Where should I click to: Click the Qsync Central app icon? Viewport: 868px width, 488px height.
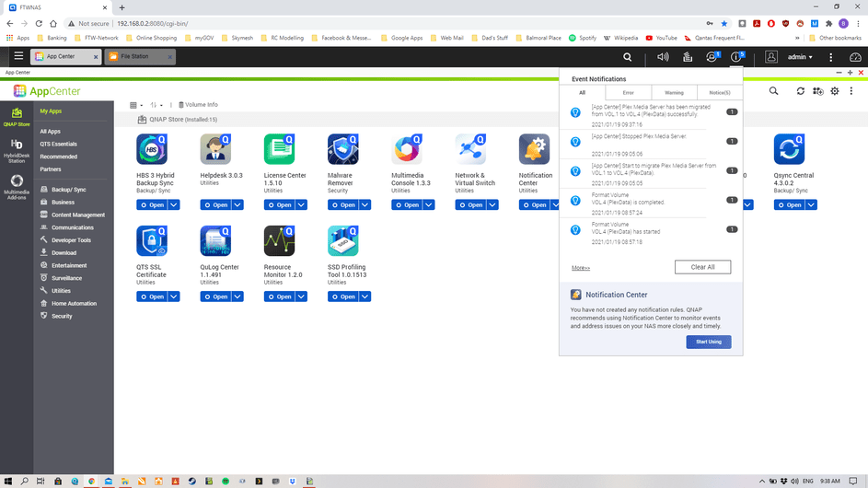(789, 149)
